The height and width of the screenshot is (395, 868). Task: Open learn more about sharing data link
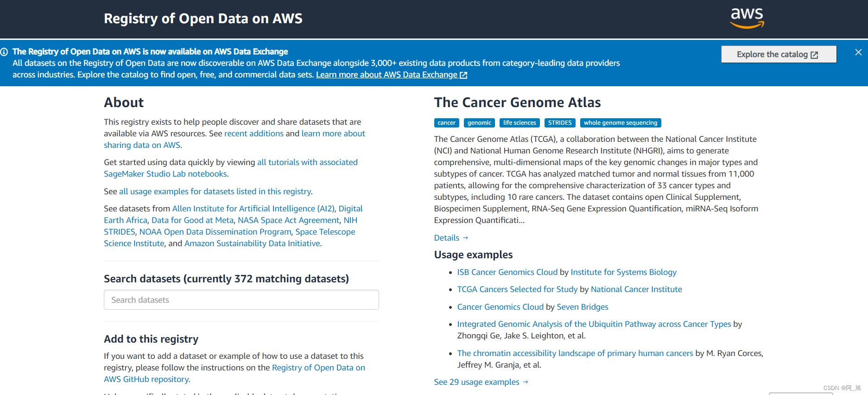pyautogui.click(x=234, y=139)
